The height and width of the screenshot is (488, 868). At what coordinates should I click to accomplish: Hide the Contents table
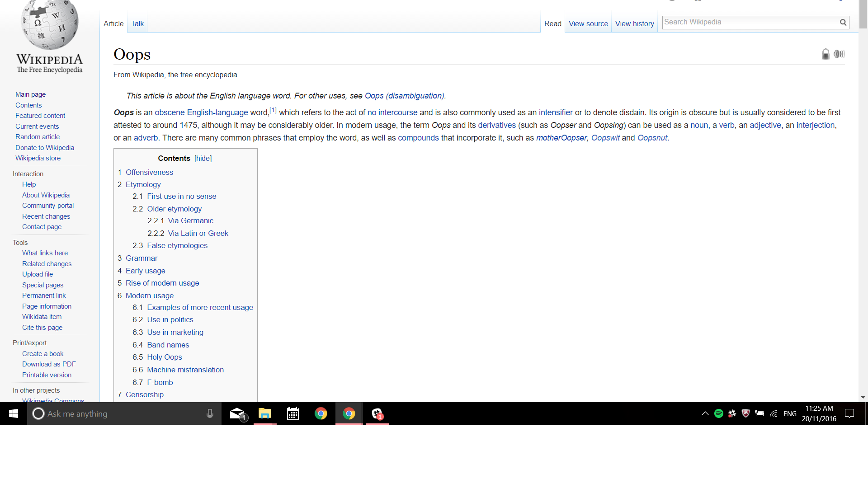[x=203, y=158]
